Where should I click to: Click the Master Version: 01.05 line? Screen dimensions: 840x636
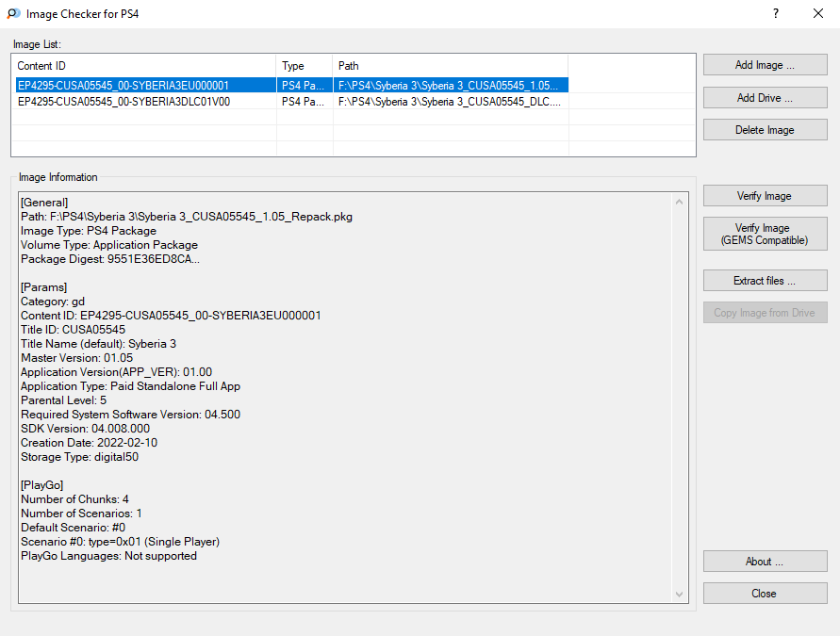click(76, 358)
